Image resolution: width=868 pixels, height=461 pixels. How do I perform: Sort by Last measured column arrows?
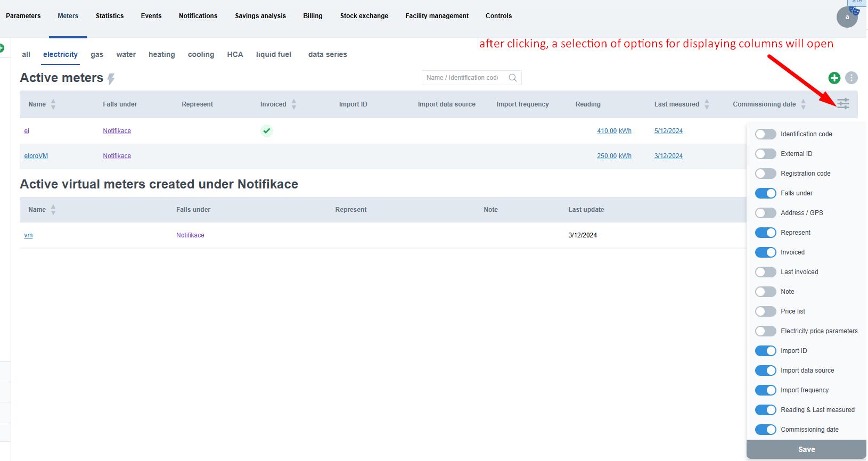tap(707, 104)
